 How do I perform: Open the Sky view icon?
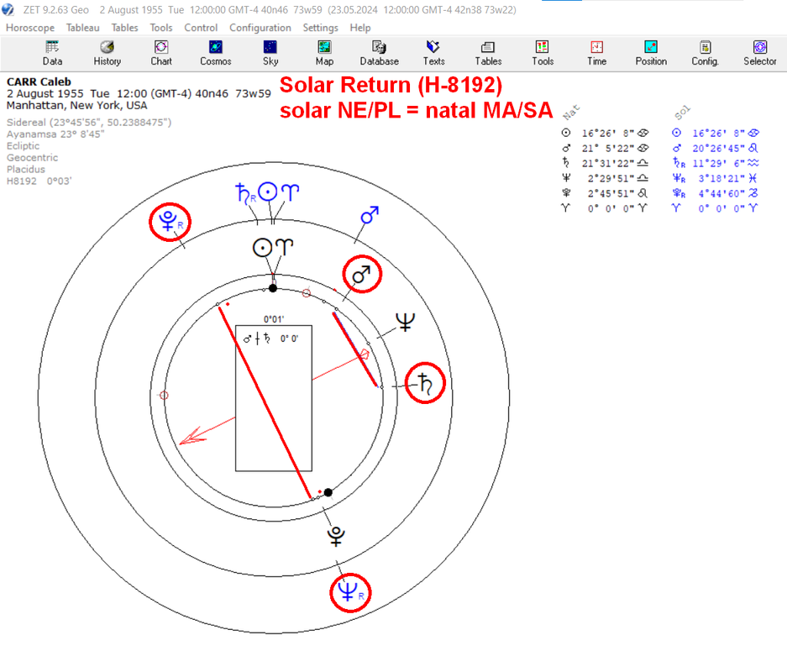click(270, 53)
